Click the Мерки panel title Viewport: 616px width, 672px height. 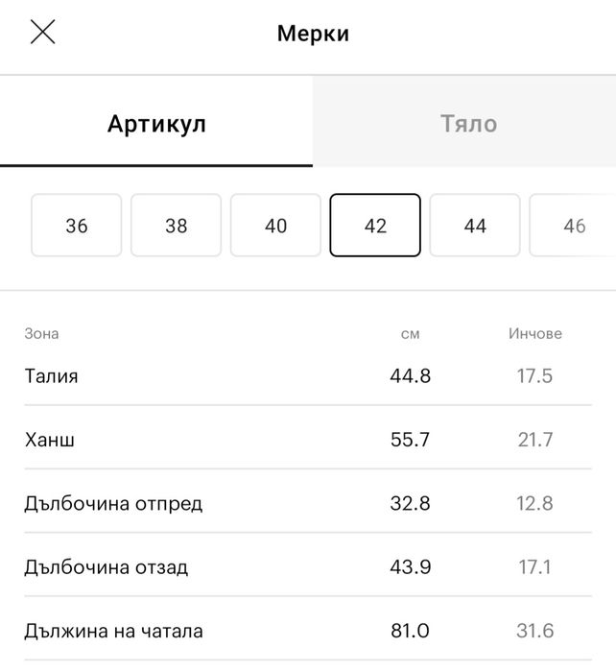pyautogui.click(x=313, y=35)
